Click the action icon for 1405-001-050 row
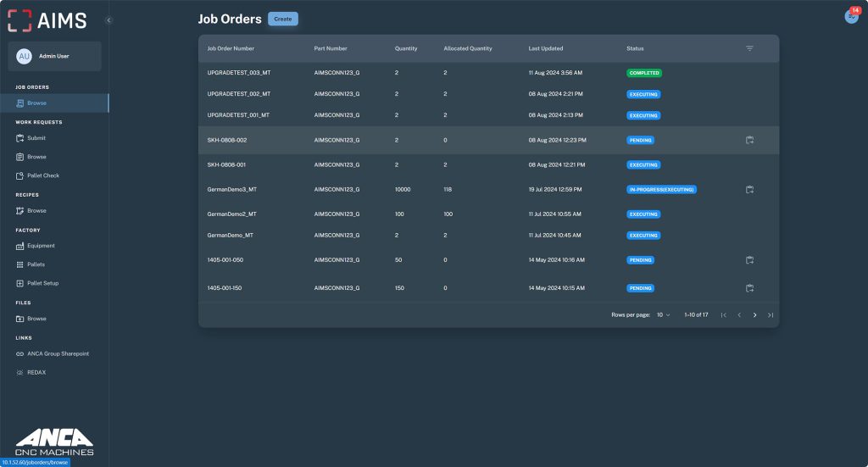The width and height of the screenshot is (868, 467). pyautogui.click(x=749, y=260)
